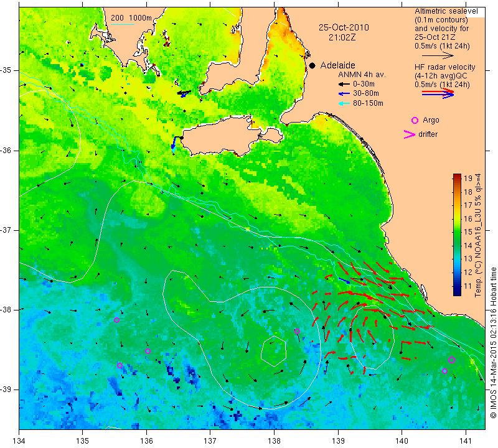Click the '30-80m' depth label
This screenshot has height=448, width=498.
coord(366,94)
